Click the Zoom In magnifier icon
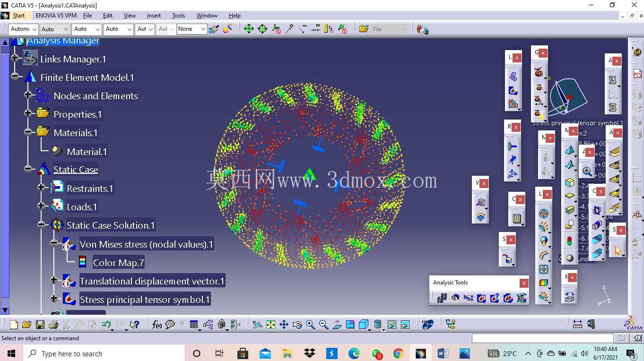Screen dimensions: 644x361 (310, 325)
